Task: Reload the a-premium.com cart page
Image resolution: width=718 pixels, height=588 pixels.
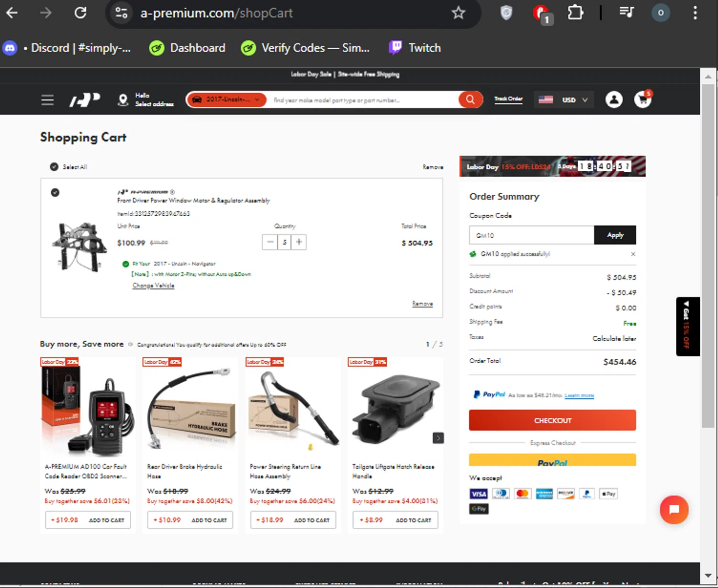Action: 80,13
